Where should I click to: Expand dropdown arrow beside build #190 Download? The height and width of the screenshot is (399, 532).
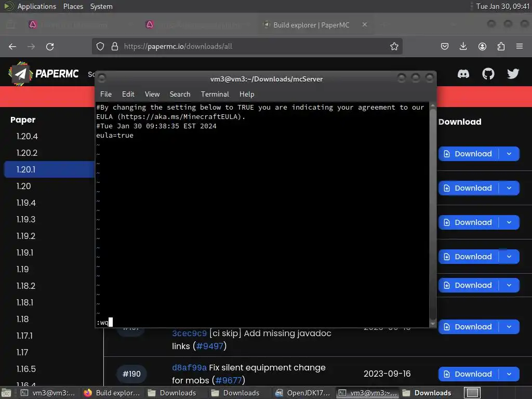(x=509, y=374)
